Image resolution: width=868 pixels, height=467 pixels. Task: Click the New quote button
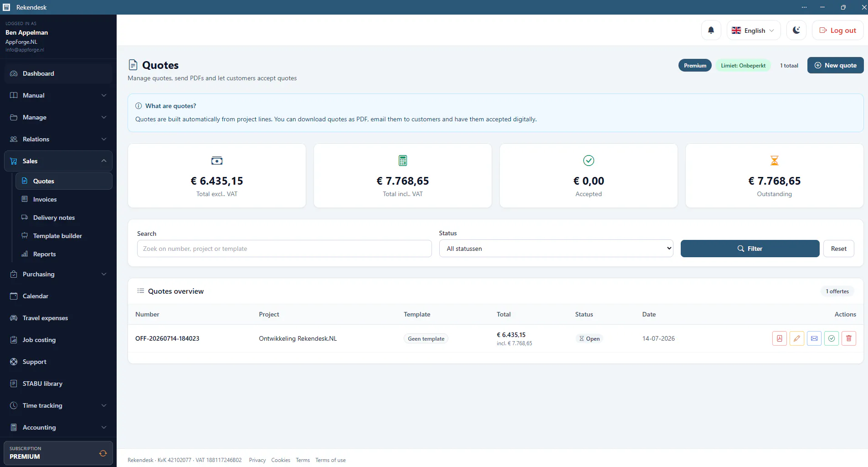(835, 65)
